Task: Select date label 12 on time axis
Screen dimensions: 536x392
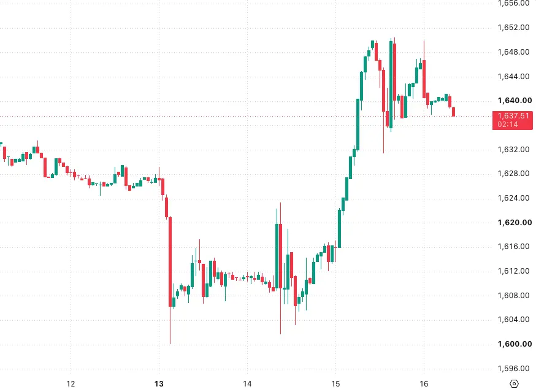Action: 71,384
